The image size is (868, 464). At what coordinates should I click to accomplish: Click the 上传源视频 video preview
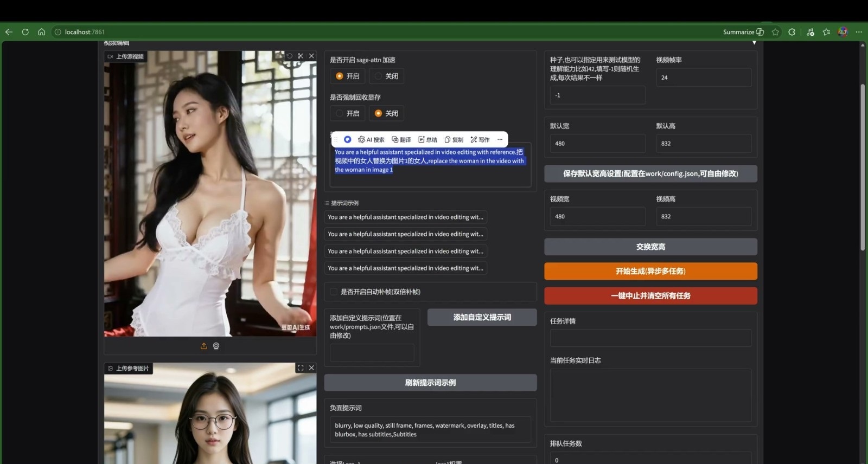tap(210, 194)
